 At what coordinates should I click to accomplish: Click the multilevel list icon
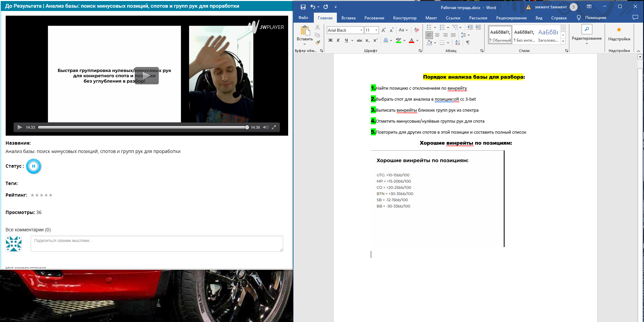point(455,27)
